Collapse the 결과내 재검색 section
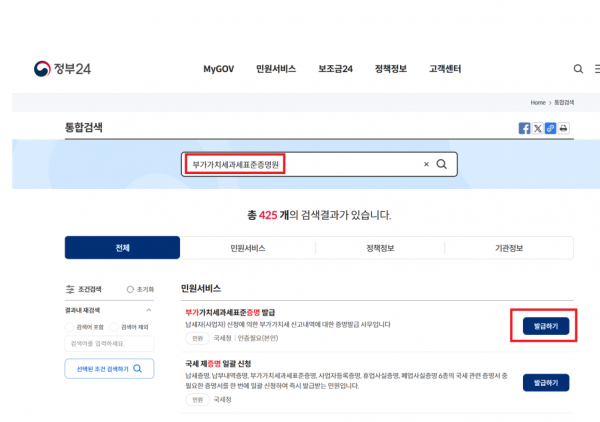The height and width of the screenshot is (422, 600). coord(149,310)
